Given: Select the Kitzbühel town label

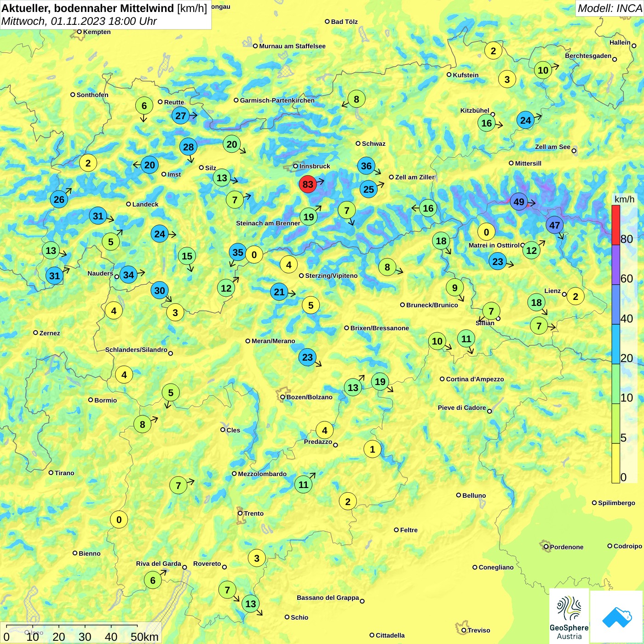Looking at the screenshot, I should [x=475, y=110].
